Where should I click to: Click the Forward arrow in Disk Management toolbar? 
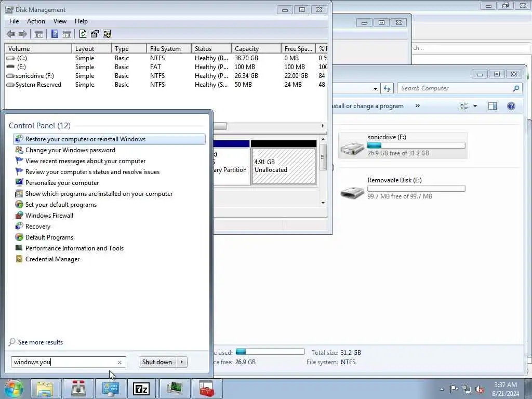coord(23,34)
